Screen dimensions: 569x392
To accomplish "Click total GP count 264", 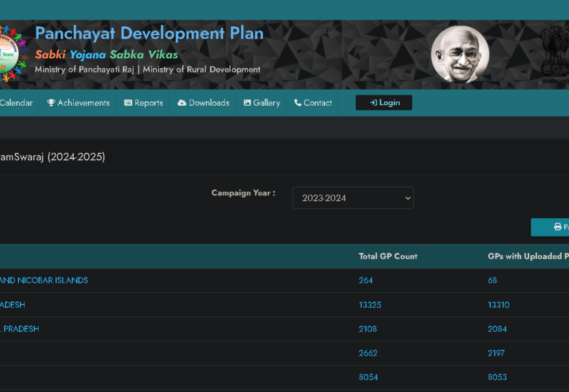I will (x=366, y=280).
